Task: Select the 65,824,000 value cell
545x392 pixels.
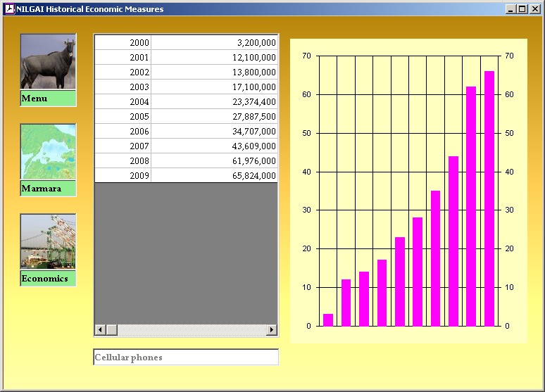Action: [x=215, y=175]
